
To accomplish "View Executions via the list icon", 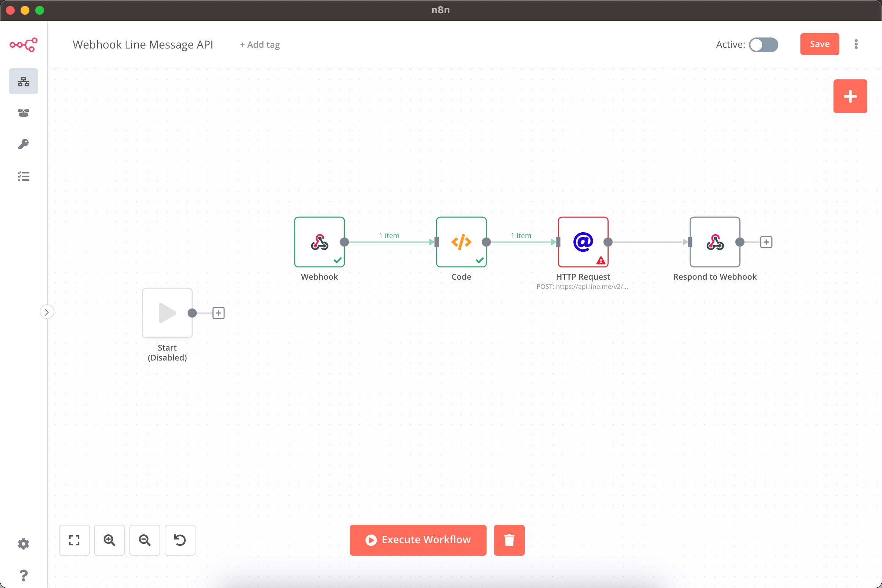I will coord(23,176).
